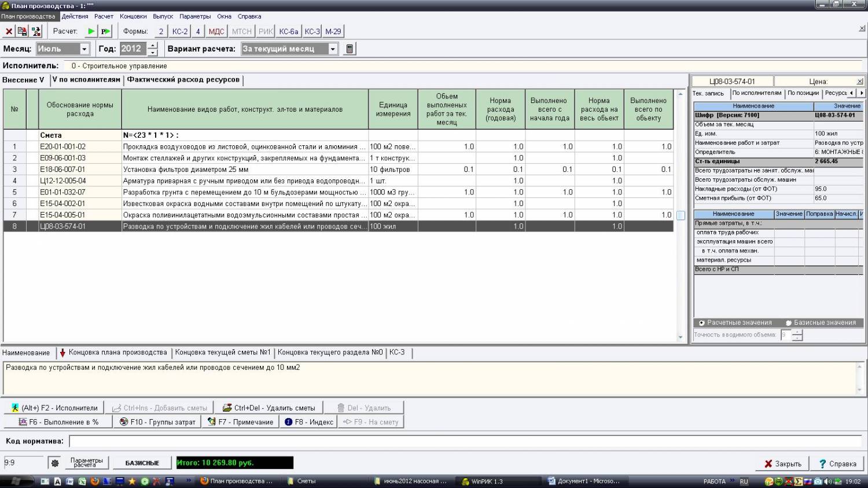The image size is (868, 488).
Task: Select the Расчетные значения radio button
Action: coord(702,323)
